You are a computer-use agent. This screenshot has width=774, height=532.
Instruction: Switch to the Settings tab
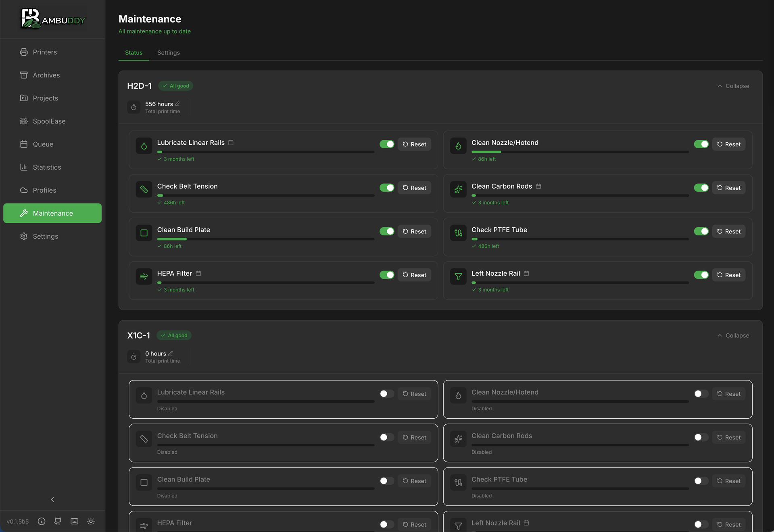(x=169, y=53)
